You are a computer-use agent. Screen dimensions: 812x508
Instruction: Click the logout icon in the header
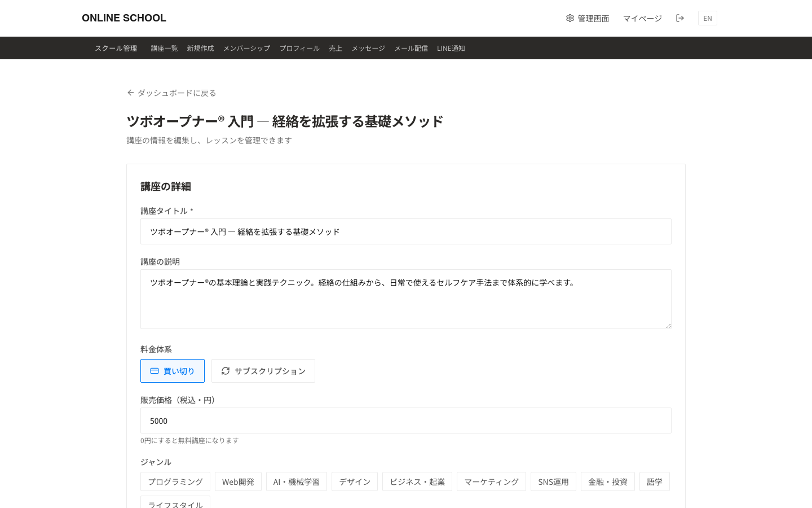click(680, 18)
